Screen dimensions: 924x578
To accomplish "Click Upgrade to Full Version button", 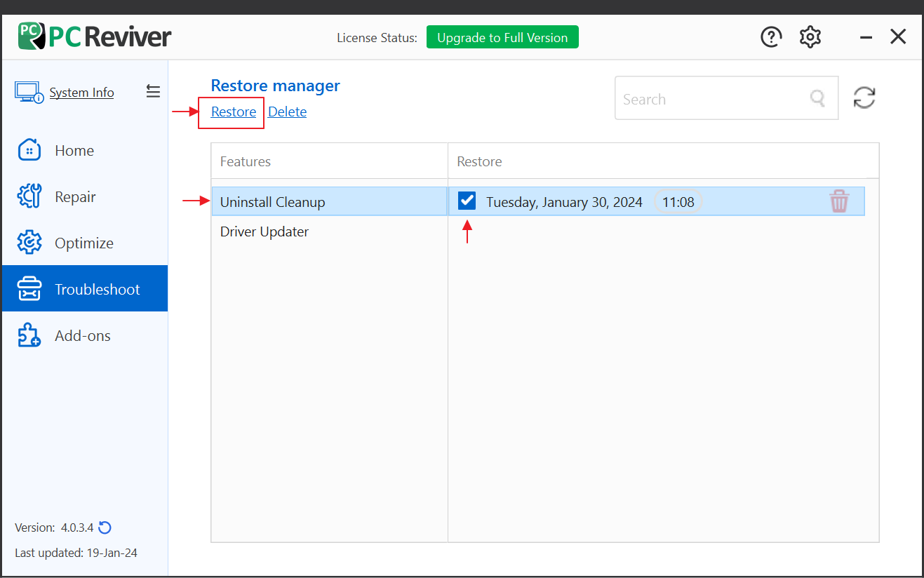I will [502, 37].
